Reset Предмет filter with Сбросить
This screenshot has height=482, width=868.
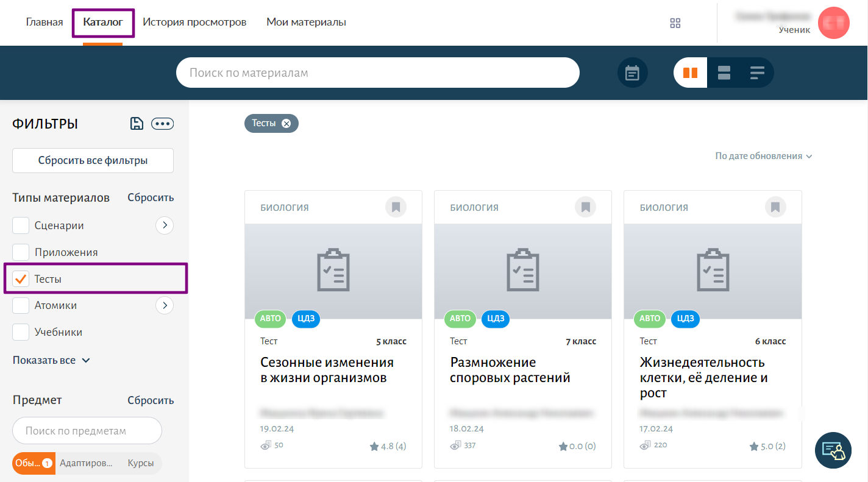pos(151,400)
